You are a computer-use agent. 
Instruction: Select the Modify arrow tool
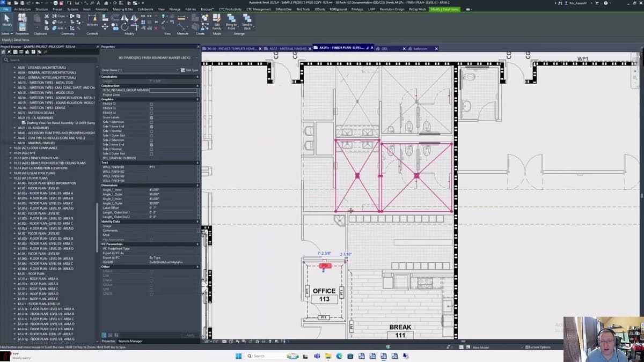pos(7,20)
